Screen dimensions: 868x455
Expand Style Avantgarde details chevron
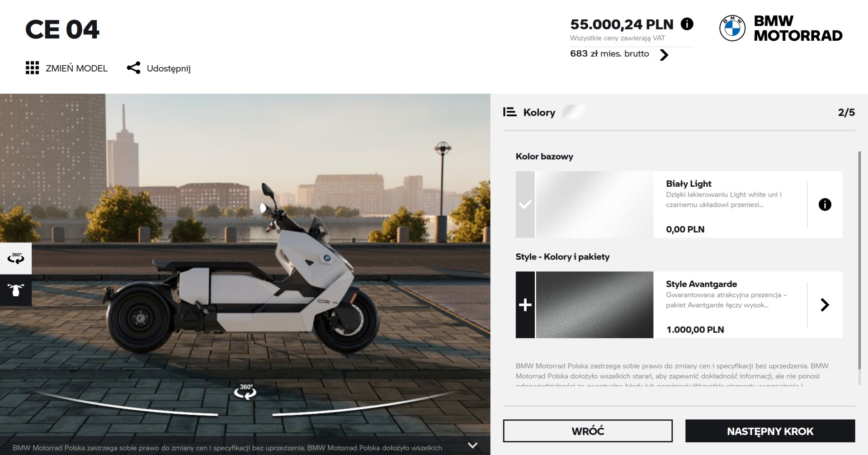[x=825, y=305]
